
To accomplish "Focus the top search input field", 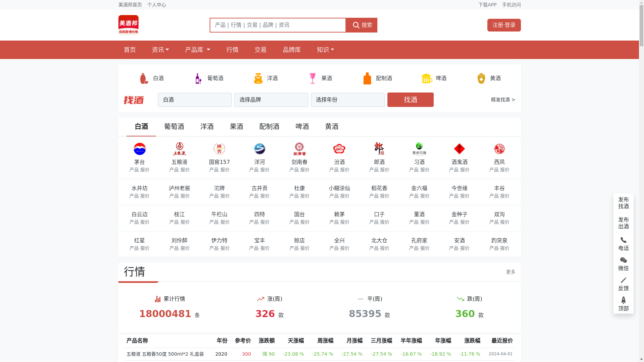I will (x=278, y=25).
